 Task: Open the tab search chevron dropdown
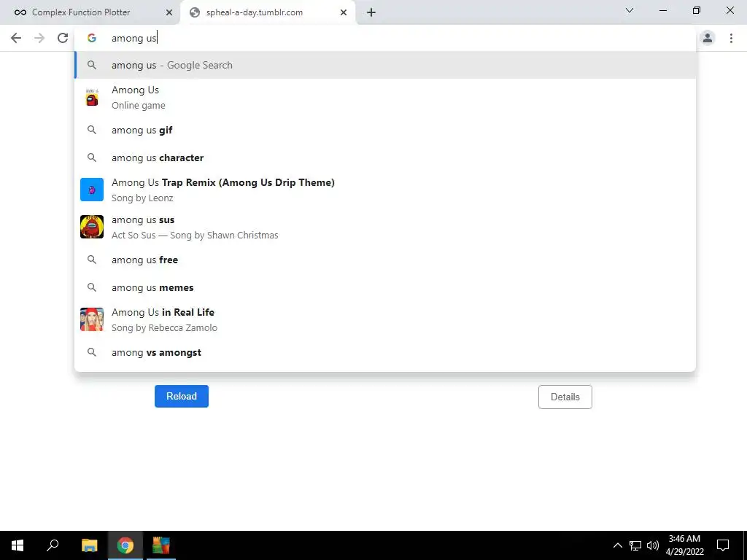pyautogui.click(x=630, y=10)
